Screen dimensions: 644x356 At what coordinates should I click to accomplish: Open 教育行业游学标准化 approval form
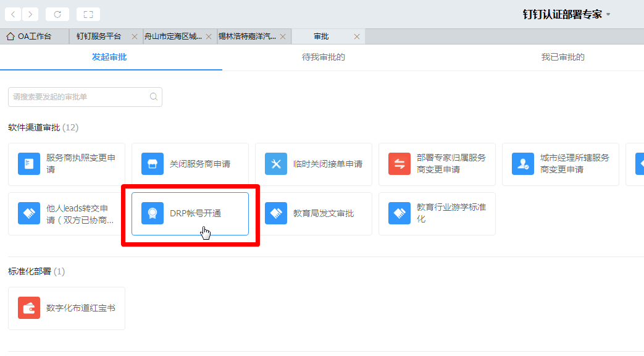click(437, 214)
